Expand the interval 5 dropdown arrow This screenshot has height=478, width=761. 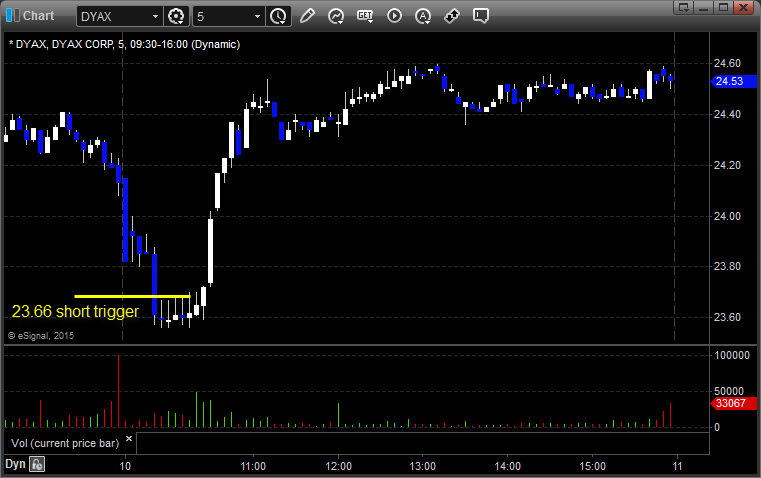[x=257, y=16]
